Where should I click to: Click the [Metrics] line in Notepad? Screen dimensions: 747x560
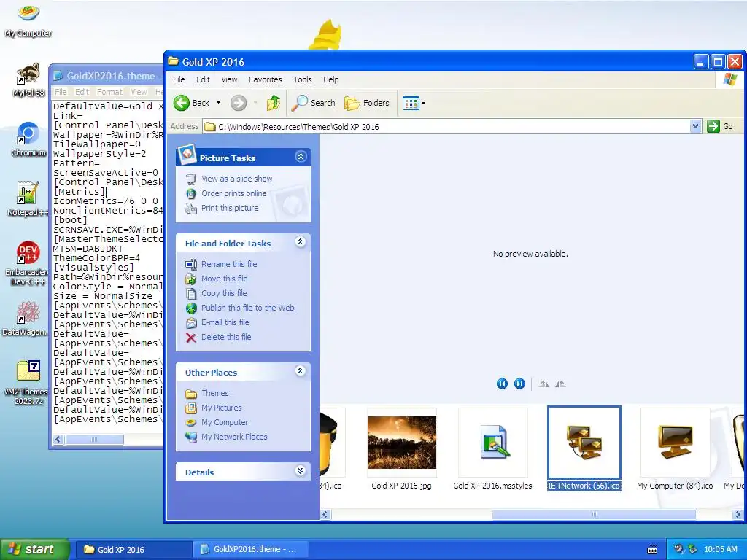78,192
